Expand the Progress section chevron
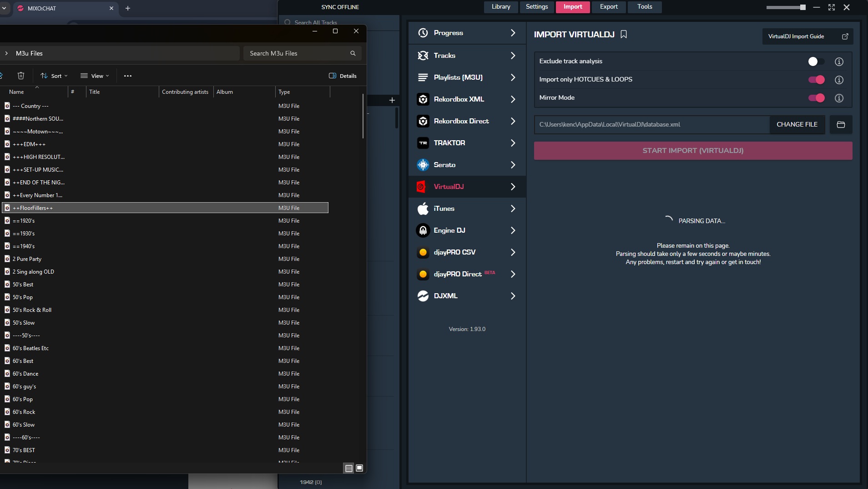 click(513, 33)
